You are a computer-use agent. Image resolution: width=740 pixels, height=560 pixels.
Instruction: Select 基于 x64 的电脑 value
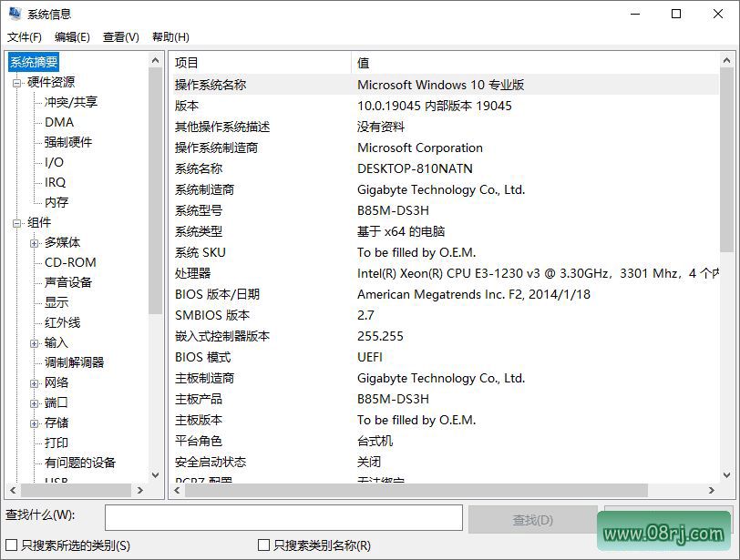tap(401, 231)
